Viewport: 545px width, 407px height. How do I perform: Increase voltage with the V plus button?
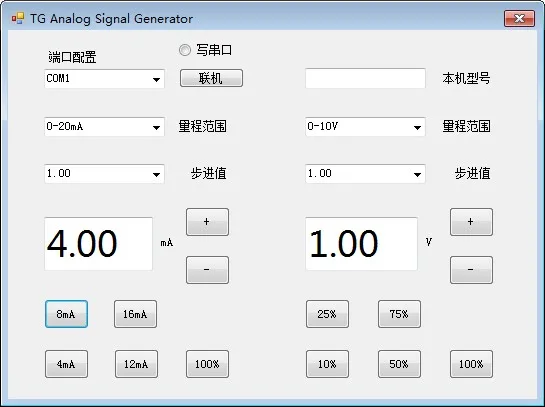pos(471,222)
